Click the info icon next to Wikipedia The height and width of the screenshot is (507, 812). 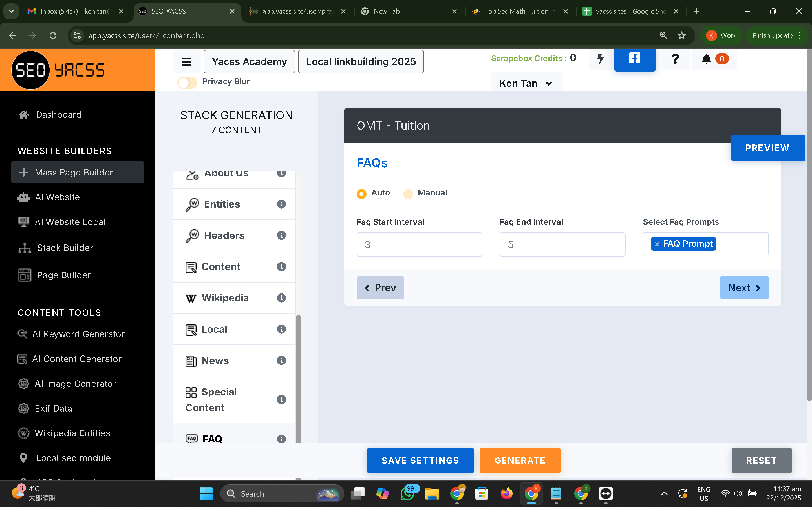click(281, 298)
